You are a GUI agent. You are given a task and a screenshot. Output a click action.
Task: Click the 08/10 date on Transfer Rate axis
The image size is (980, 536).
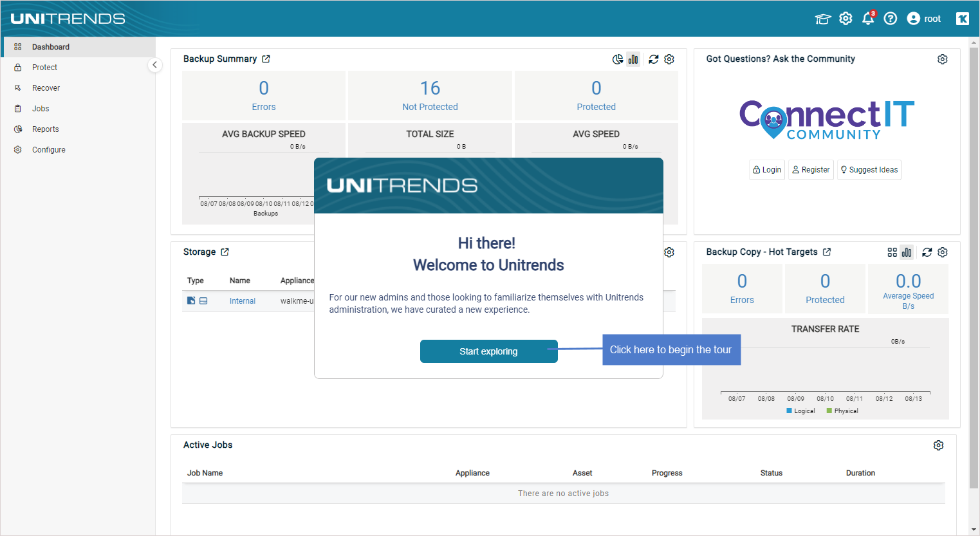[x=825, y=399]
